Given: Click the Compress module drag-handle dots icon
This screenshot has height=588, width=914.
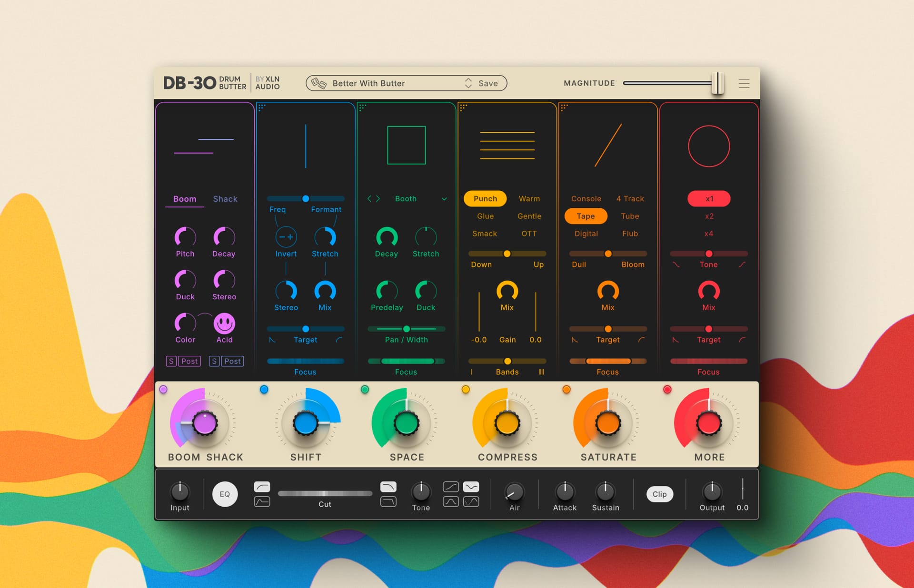Looking at the screenshot, I should [463, 108].
